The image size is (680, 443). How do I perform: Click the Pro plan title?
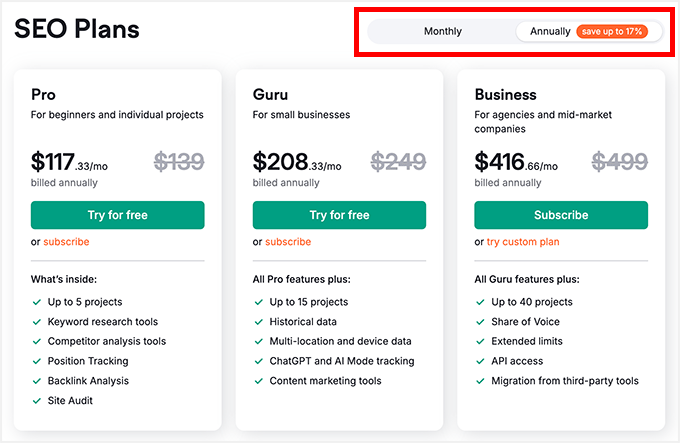click(43, 95)
